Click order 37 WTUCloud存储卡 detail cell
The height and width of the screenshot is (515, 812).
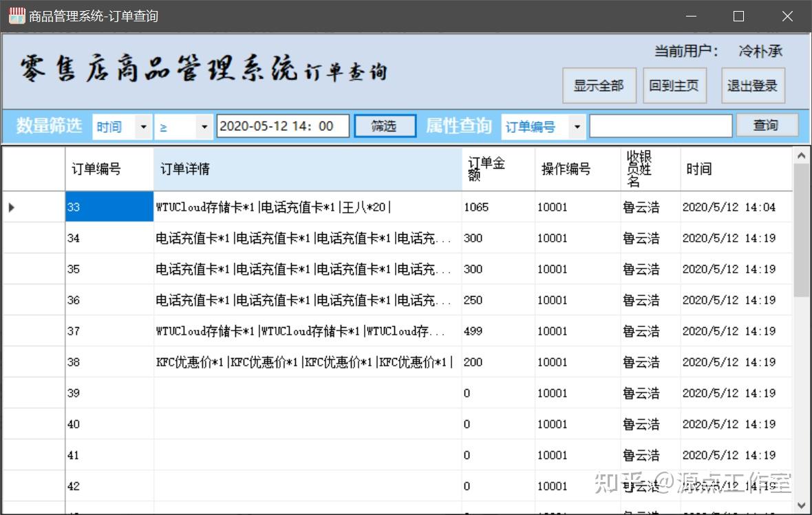tap(308, 331)
